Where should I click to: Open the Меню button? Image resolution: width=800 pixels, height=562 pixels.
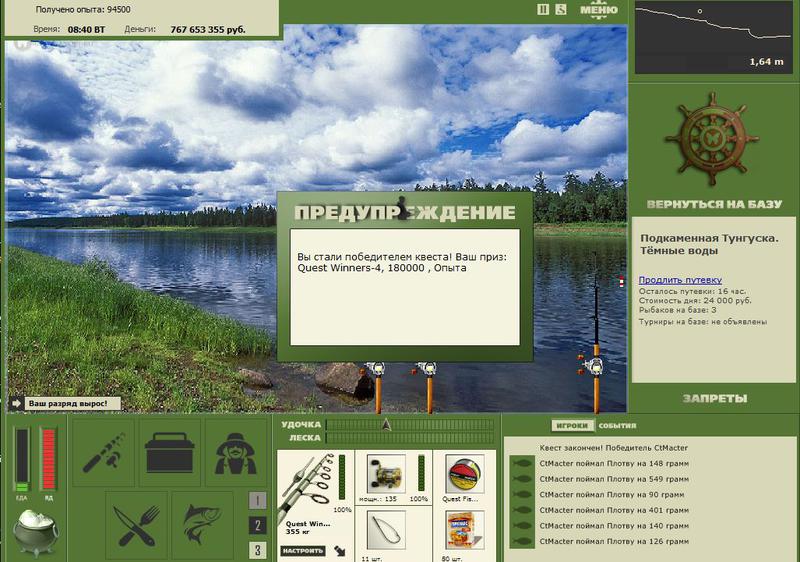coord(598,9)
